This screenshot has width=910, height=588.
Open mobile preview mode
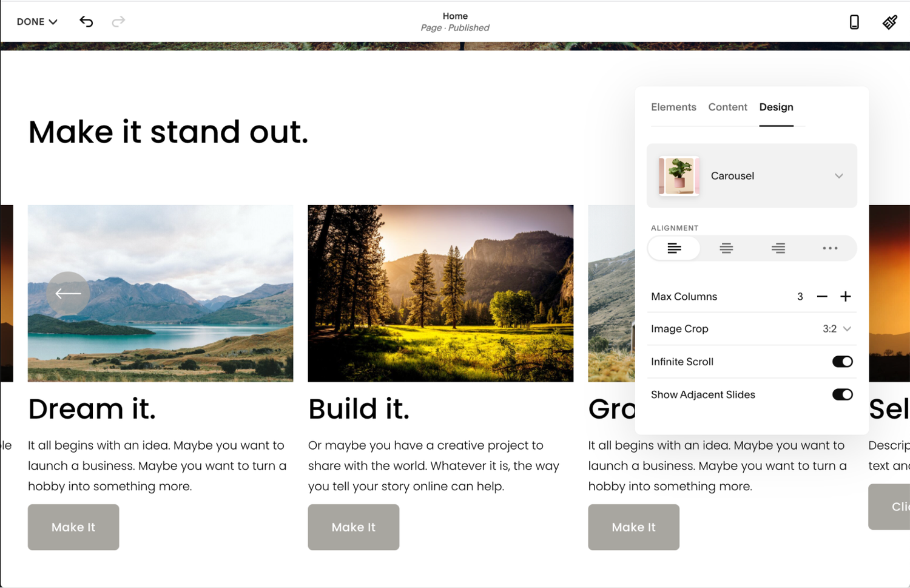tap(854, 21)
